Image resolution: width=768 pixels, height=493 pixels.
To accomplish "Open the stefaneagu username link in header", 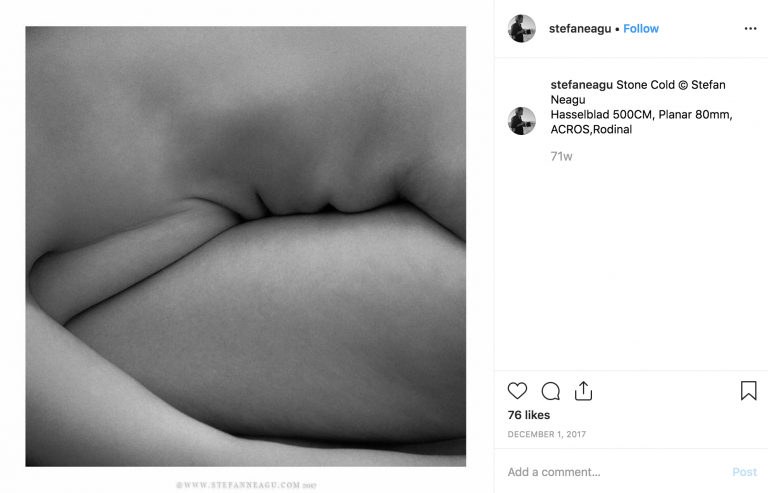I will tap(580, 28).
